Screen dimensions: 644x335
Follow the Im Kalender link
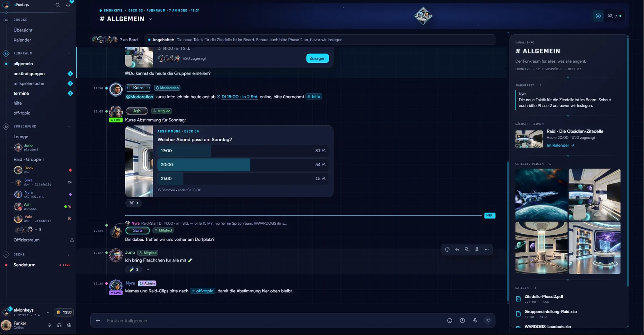coord(560,145)
